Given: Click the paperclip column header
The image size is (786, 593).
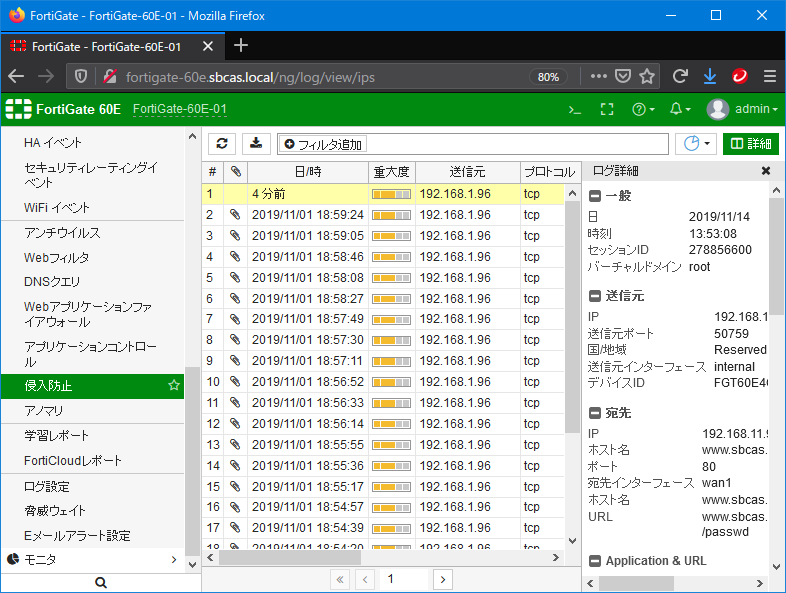Looking at the screenshot, I should (x=236, y=172).
